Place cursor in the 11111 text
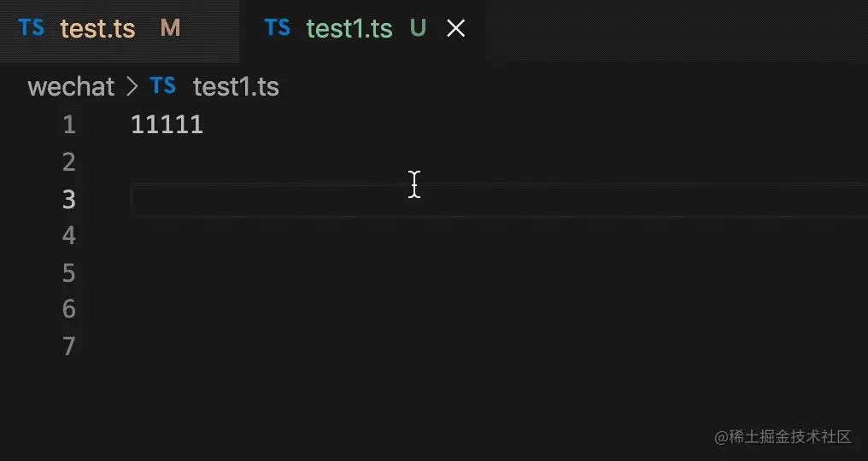Screen dimensions: 868x461 167,125
